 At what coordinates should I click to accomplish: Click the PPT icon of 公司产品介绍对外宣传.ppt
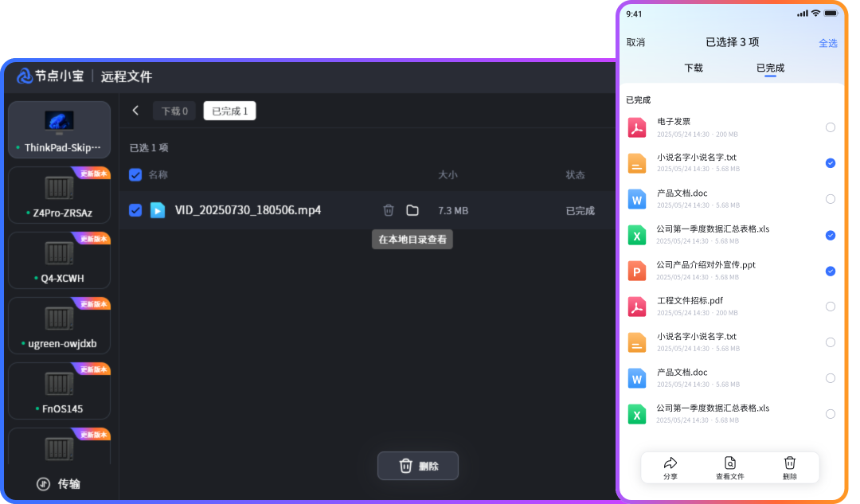click(637, 271)
